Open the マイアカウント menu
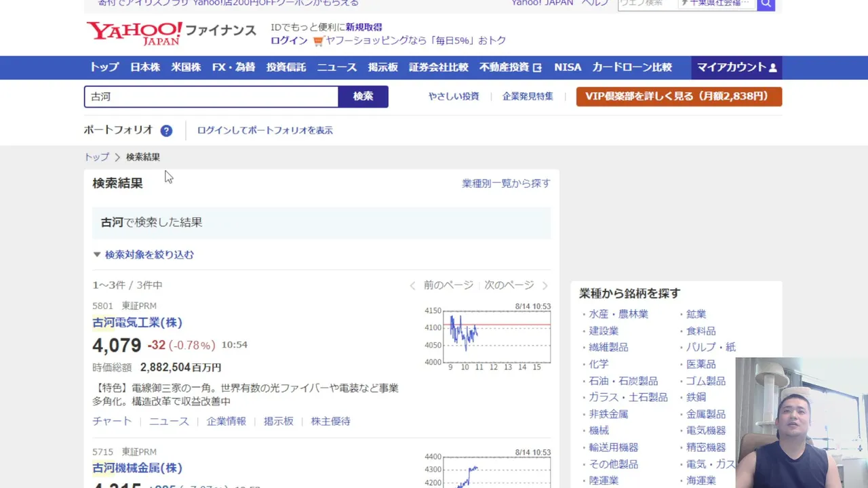Viewport: 868px width, 488px height. tap(736, 67)
